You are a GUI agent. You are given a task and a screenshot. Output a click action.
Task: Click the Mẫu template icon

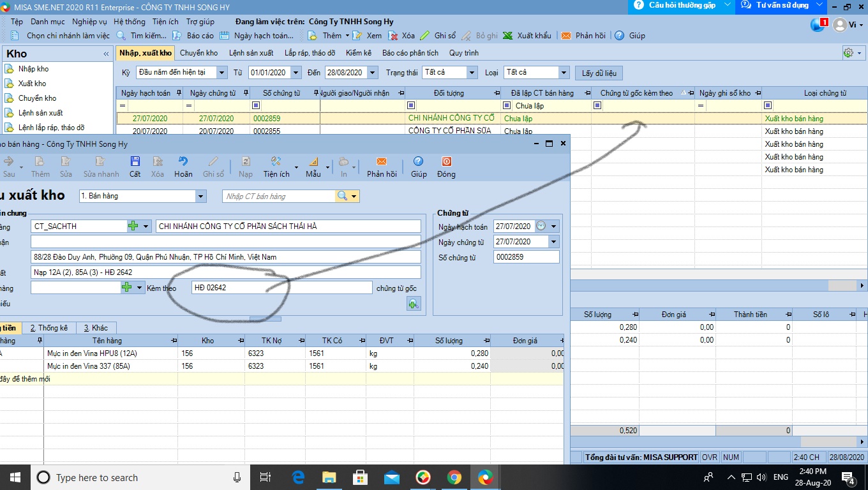coord(313,162)
